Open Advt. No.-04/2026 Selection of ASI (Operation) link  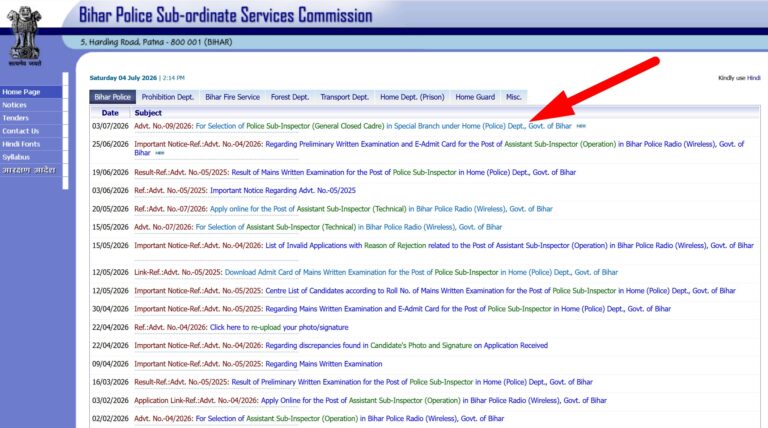point(350,419)
